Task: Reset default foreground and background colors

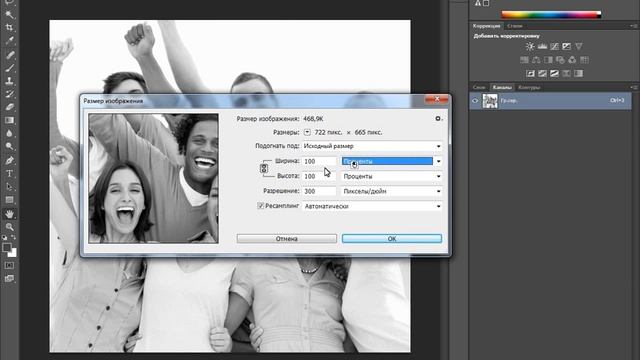Action: click(4, 237)
